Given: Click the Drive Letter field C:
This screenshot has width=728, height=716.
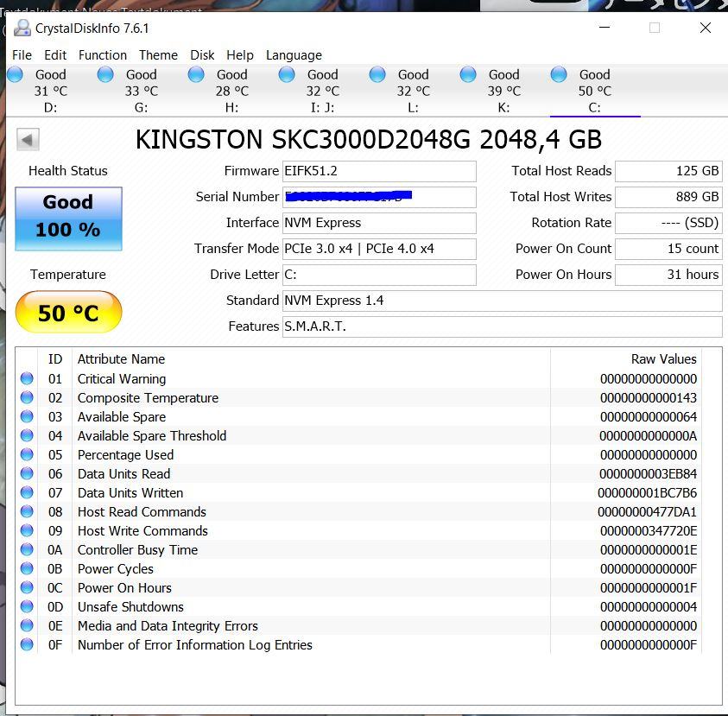Looking at the screenshot, I should pyautogui.click(x=379, y=275).
